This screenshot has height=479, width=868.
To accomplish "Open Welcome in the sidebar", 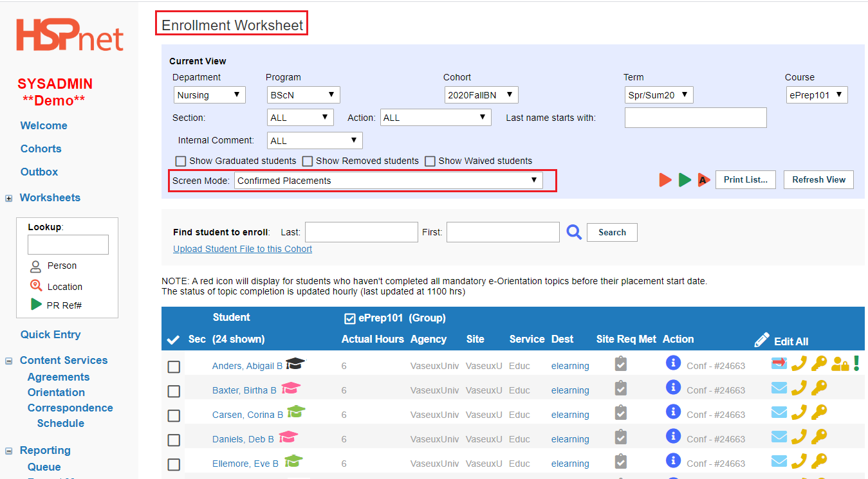I will tap(44, 125).
